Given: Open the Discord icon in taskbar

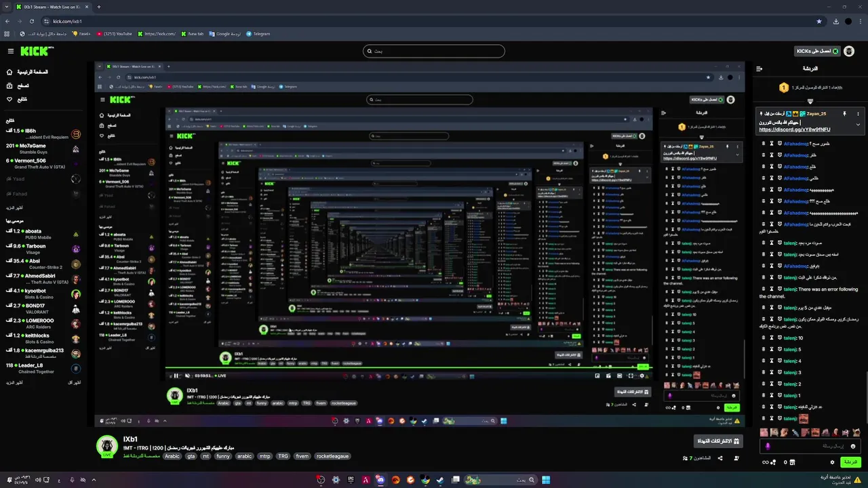Looking at the screenshot, I should 380,480.
